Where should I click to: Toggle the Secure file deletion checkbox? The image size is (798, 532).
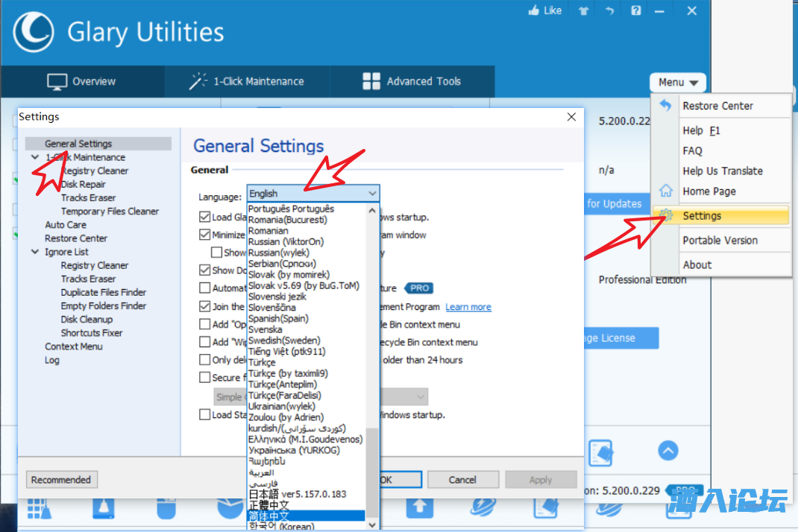point(205,378)
